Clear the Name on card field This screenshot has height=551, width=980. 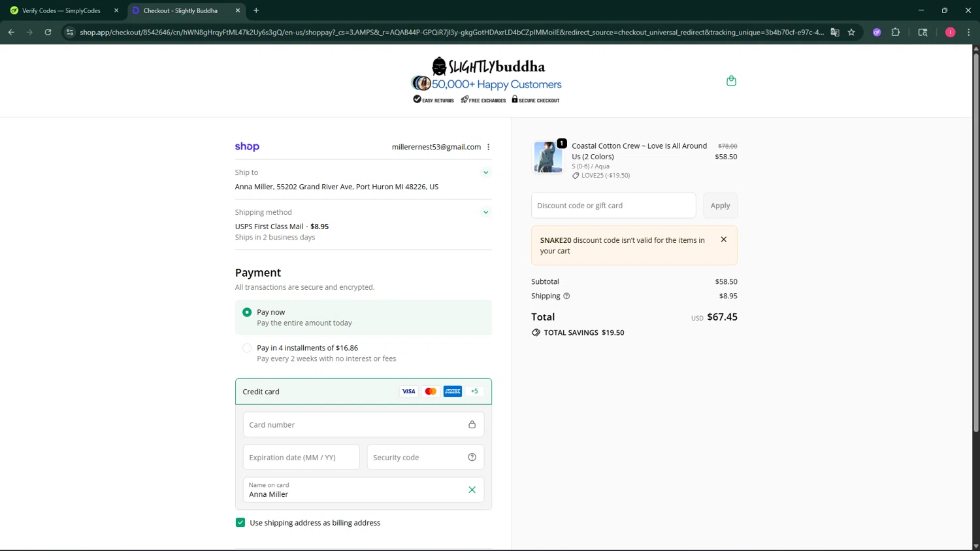(x=472, y=490)
